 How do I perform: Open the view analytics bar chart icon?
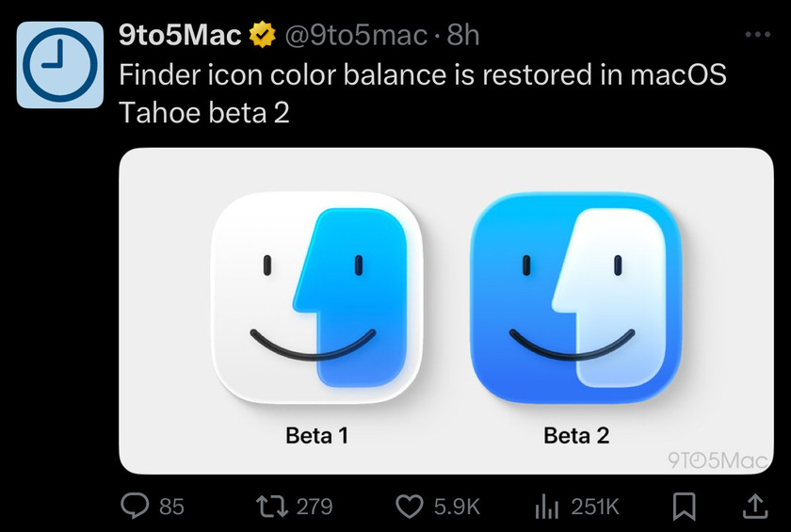point(546,506)
